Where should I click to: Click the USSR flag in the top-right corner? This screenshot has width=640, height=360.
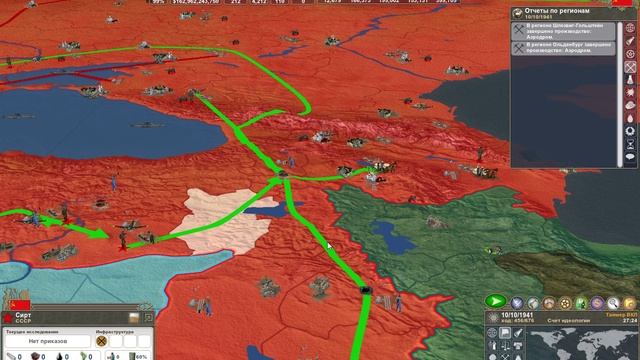coord(622,2)
